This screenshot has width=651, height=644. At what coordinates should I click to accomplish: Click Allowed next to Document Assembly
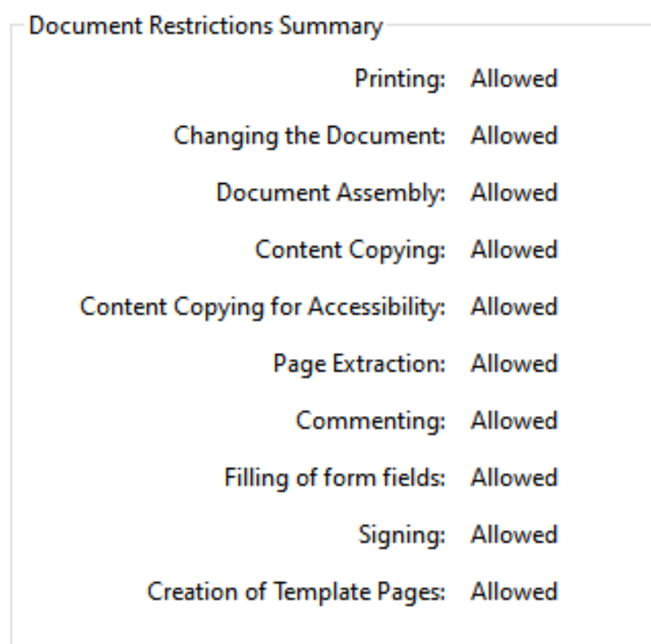click(514, 192)
